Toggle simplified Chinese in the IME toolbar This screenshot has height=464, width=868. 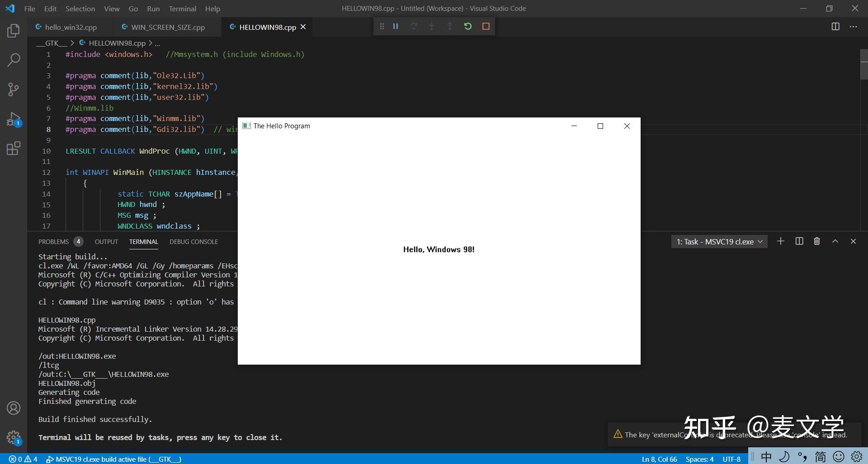(821, 457)
